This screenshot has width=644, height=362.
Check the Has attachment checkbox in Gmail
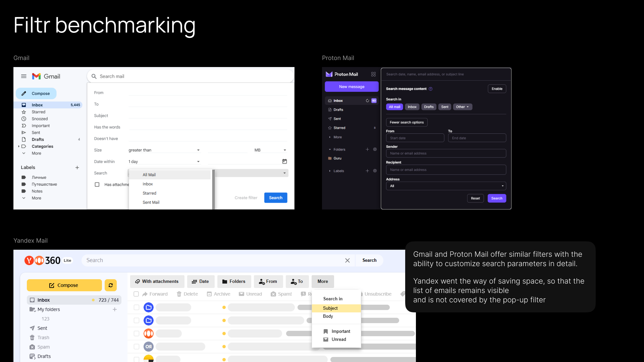click(x=97, y=185)
